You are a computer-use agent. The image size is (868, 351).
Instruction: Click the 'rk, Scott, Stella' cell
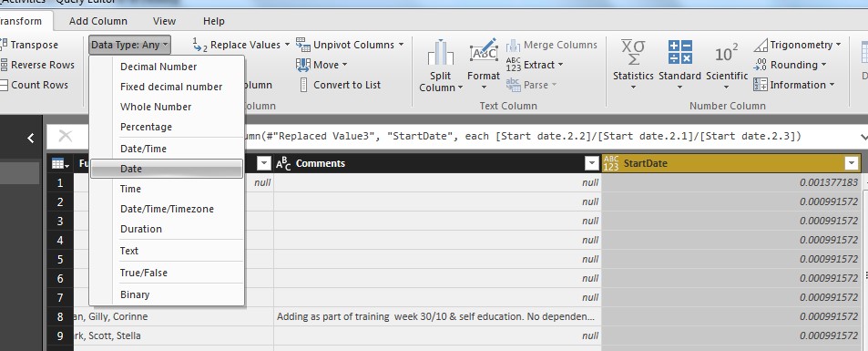click(173, 336)
